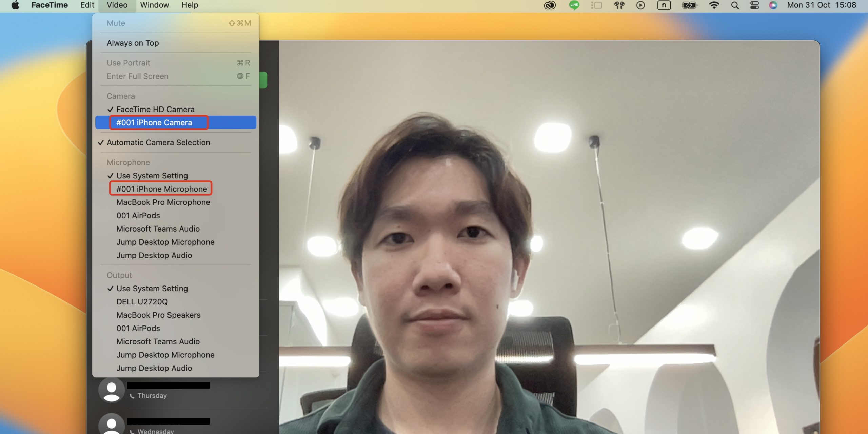868x434 pixels.
Task: Toggle Automatic Camera Selection option
Action: pos(158,142)
